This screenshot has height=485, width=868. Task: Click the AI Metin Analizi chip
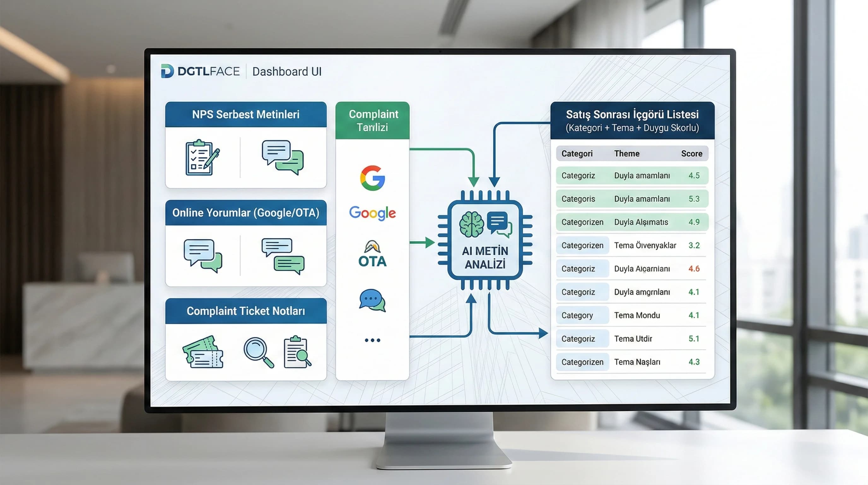tap(485, 240)
